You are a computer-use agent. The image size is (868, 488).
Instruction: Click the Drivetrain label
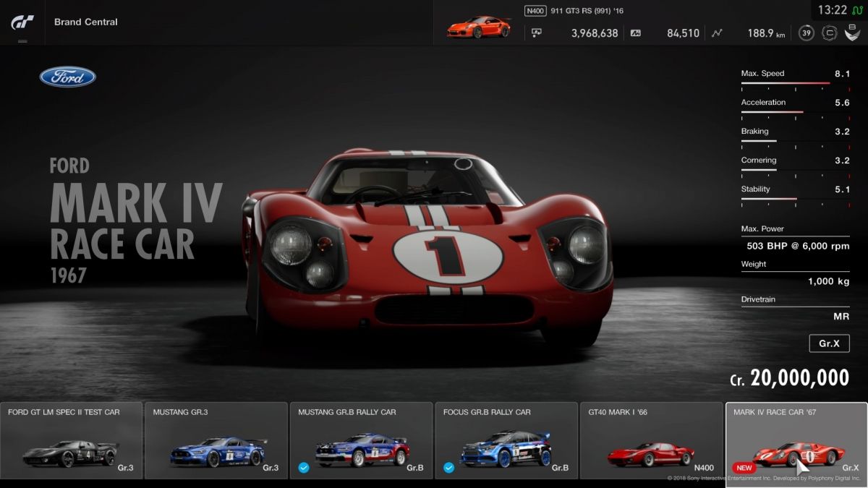click(x=759, y=299)
